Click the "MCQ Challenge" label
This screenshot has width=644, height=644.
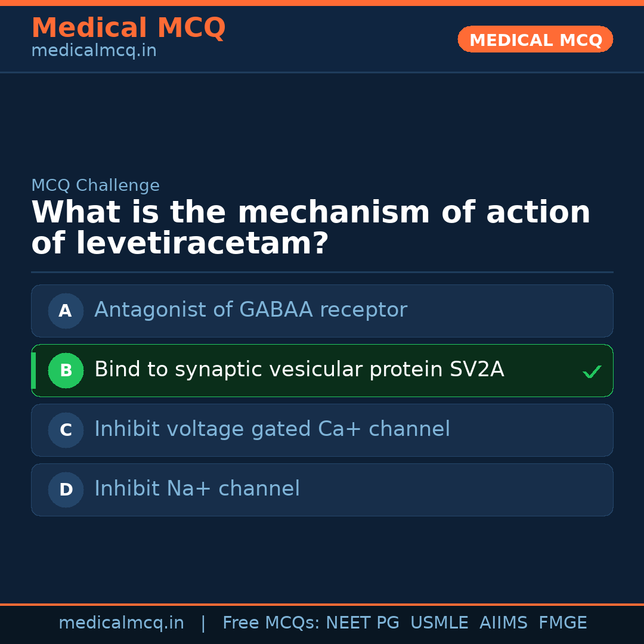click(95, 185)
